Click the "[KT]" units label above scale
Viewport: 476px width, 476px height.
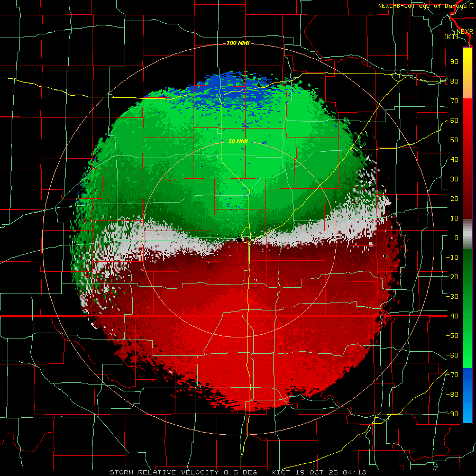pyautogui.click(x=451, y=36)
